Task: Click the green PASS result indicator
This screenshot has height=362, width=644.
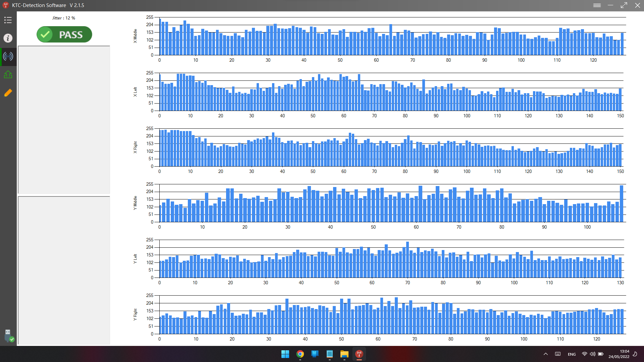Action: (64, 35)
